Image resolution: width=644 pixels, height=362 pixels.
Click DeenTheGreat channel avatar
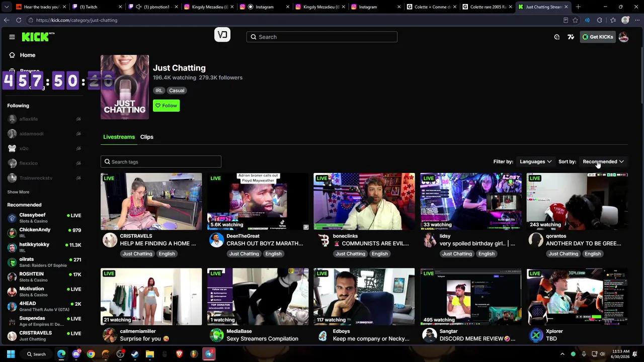click(216, 240)
